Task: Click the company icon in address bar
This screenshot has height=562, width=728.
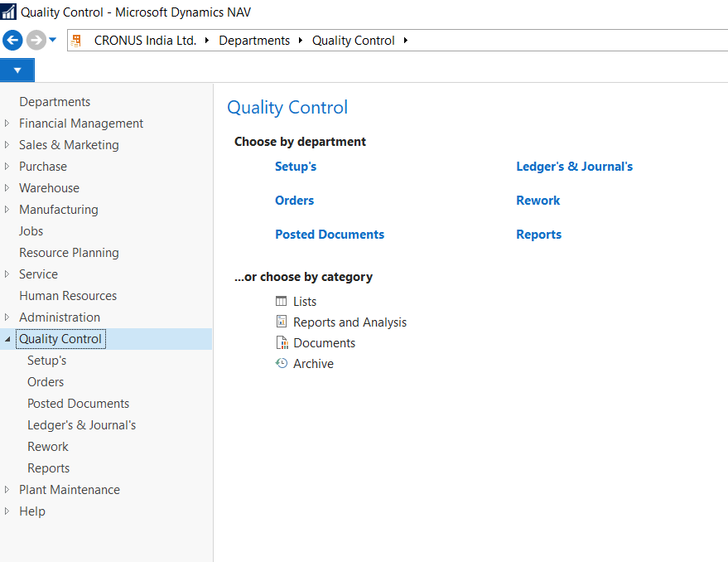Action: click(x=76, y=41)
